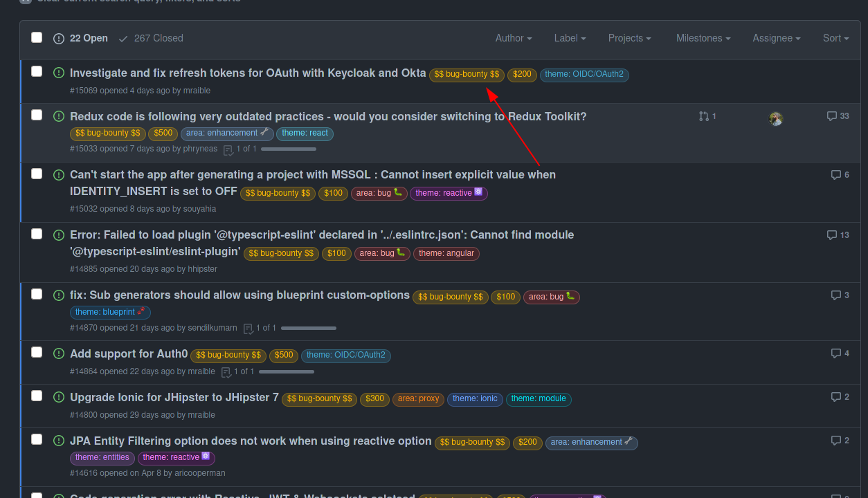The height and width of the screenshot is (498, 868).
Task: Open the Author filter dropdown
Action: coord(514,38)
